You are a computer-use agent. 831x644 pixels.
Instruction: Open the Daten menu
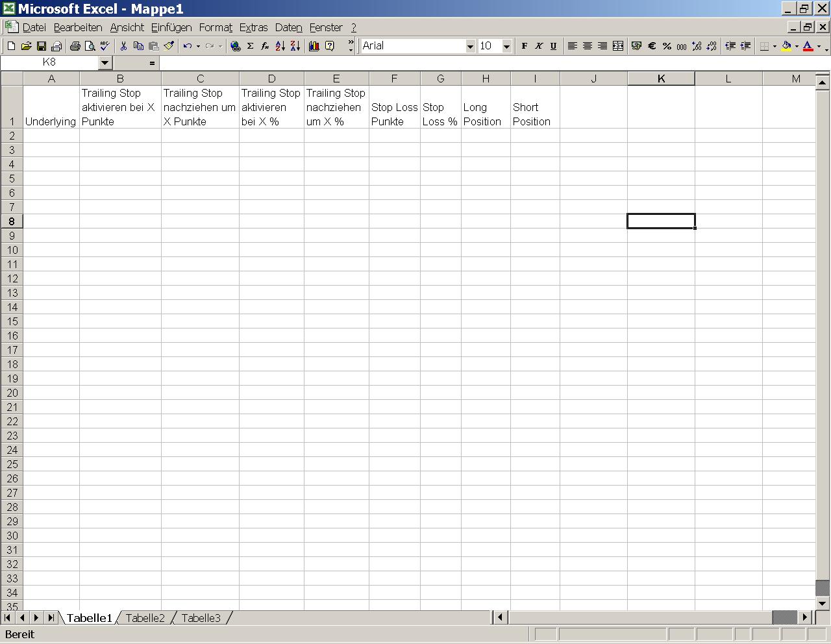(x=289, y=27)
